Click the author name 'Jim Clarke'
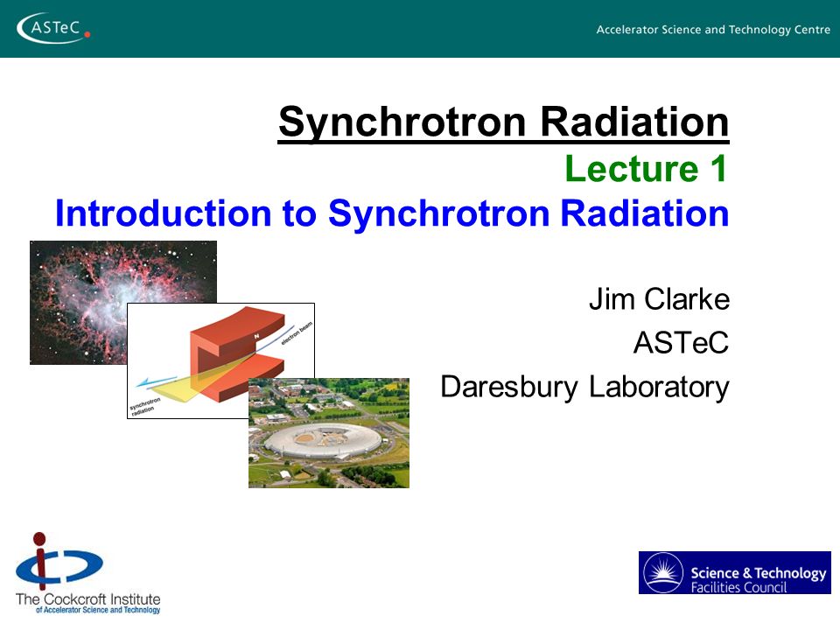This screenshot has width=840, height=630. click(659, 299)
